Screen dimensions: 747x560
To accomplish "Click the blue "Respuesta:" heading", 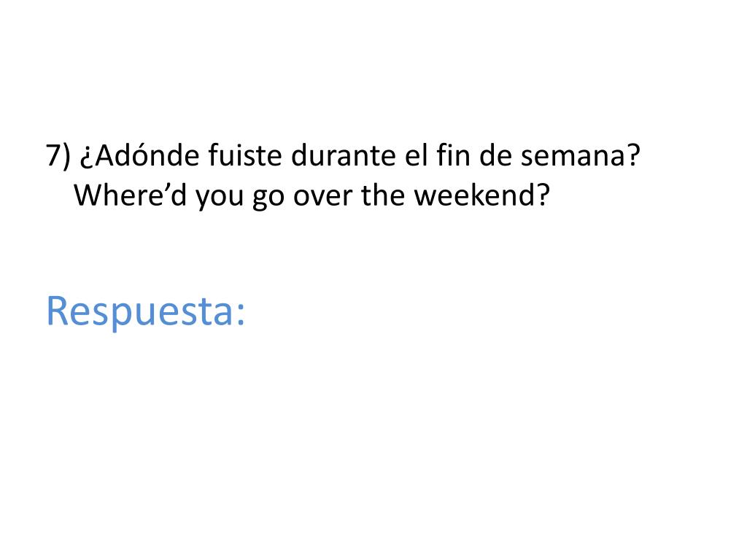I will pos(146,312).
